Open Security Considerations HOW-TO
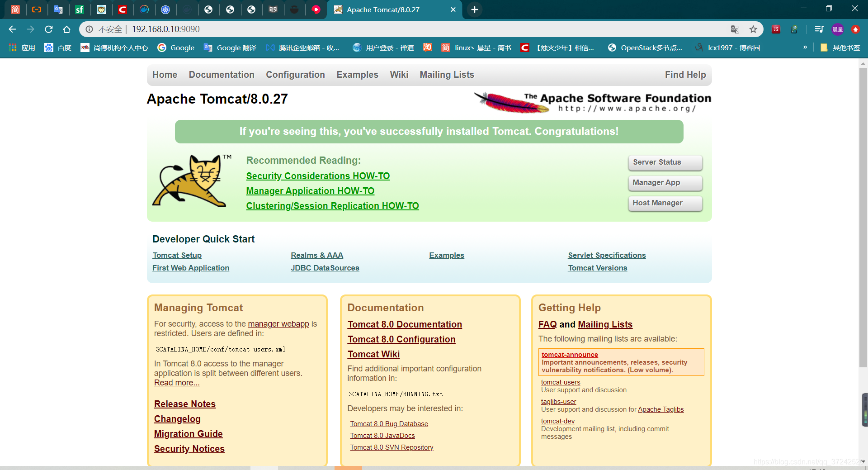This screenshot has height=470, width=868. [318, 176]
